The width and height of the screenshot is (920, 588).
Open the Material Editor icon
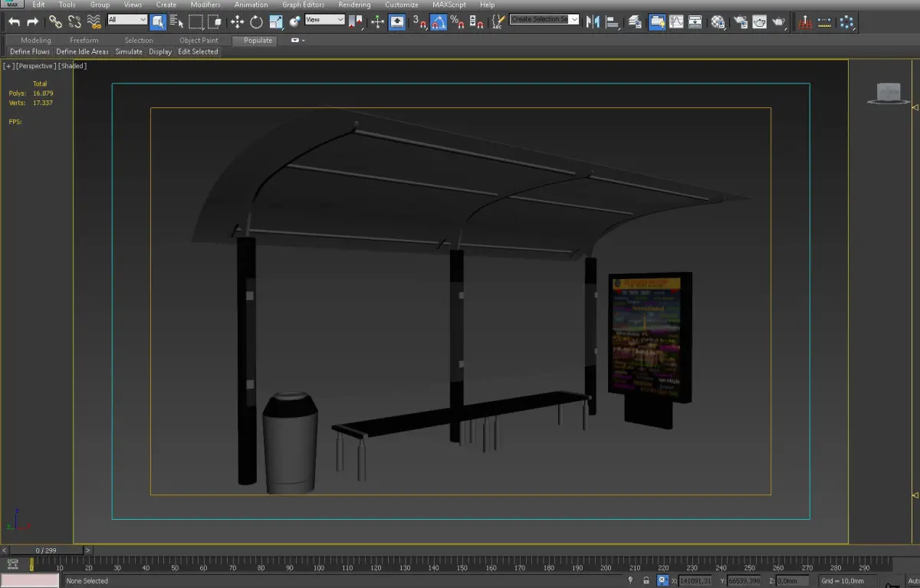click(x=718, y=22)
